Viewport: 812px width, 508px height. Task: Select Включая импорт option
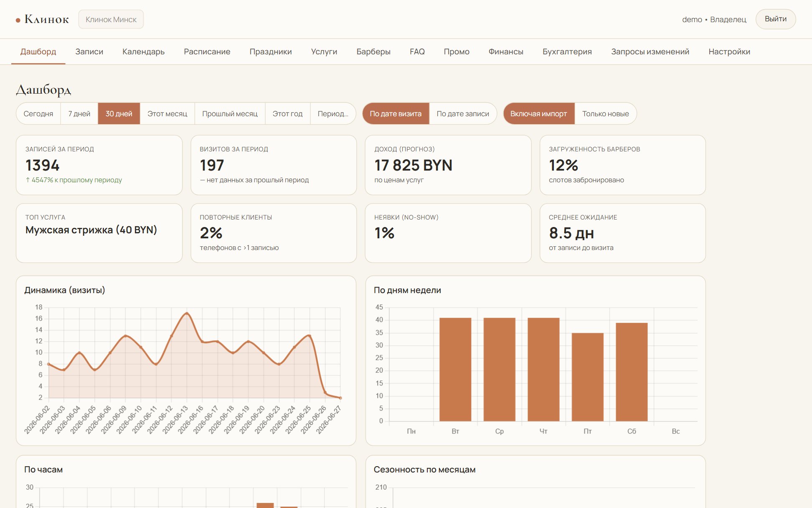(x=539, y=114)
